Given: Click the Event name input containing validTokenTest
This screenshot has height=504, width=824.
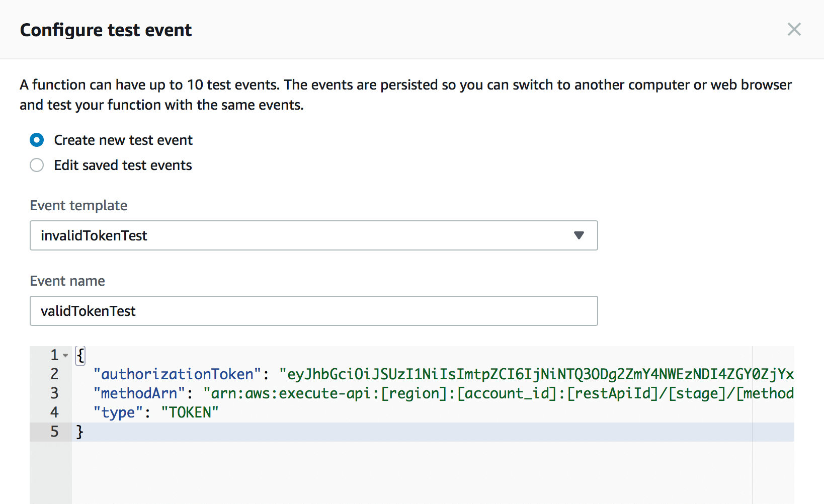Looking at the screenshot, I should coord(313,311).
